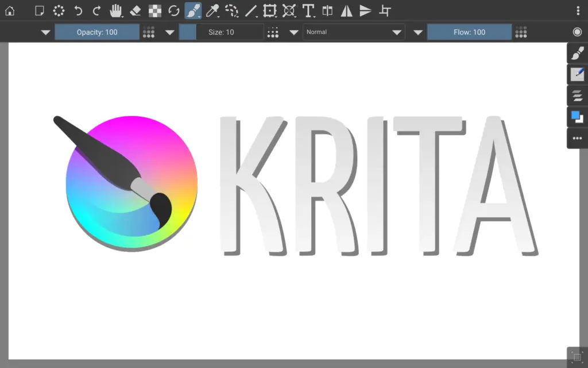
Task: Select the Pan hand tool
Action: [116, 10]
